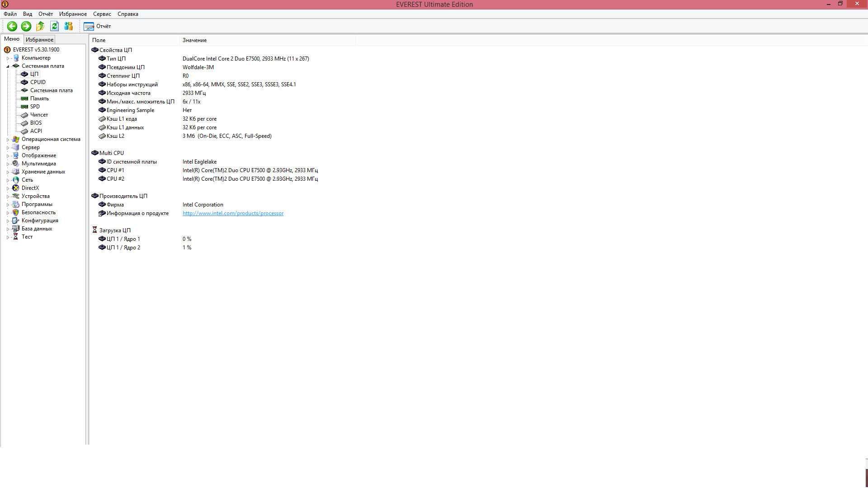
Task: Click the Значение column header
Action: click(195, 40)
